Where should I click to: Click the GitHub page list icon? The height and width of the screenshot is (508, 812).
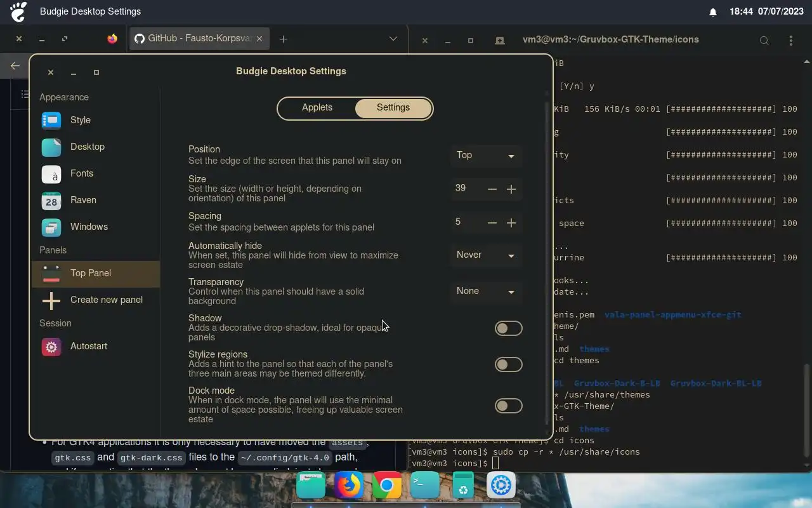(25, 94)
